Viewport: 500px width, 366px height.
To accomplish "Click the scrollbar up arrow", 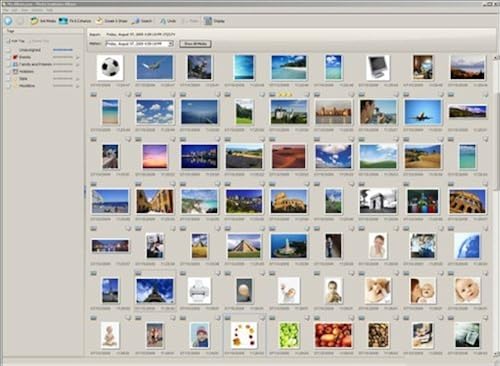I will click(497, 58).
